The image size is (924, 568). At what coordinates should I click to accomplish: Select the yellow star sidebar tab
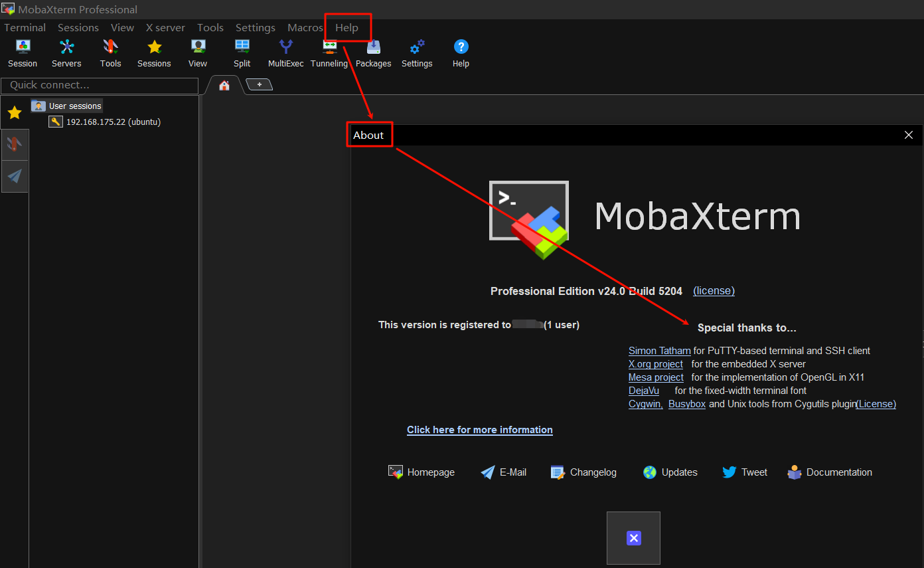tap(15, 113)
